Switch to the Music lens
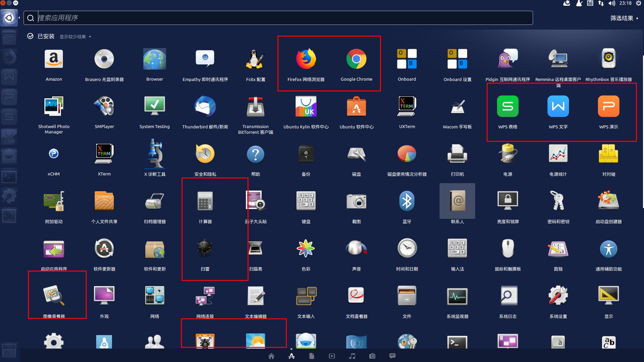Viewport: 644px width, 362px height. pos(352,356)
